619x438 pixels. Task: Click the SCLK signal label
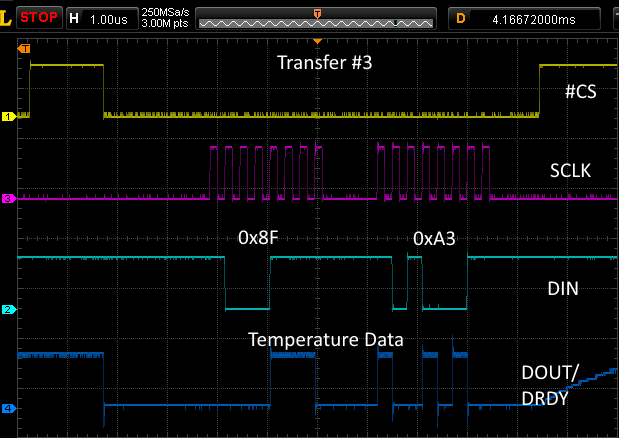click(570, 170)
